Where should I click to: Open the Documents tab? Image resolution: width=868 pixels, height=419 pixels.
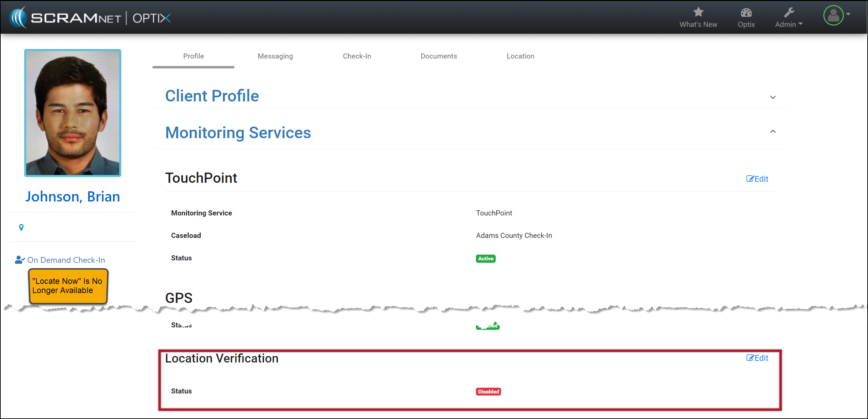click(x=438, y=56)
